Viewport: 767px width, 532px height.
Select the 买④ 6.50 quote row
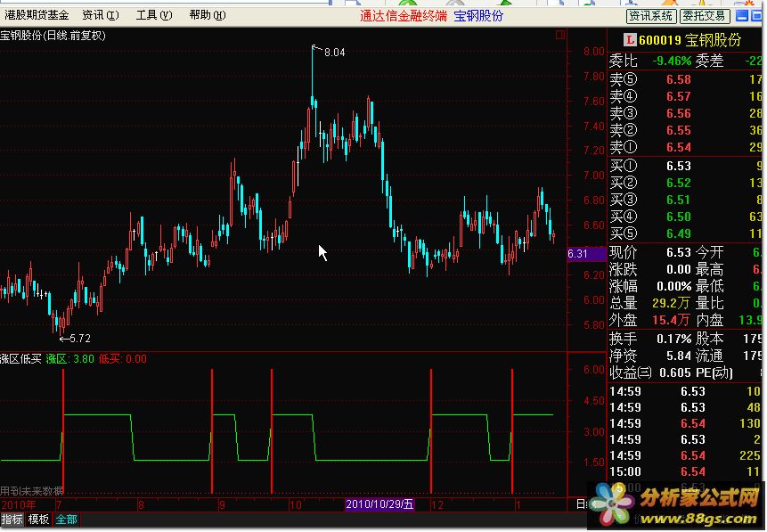685,217
